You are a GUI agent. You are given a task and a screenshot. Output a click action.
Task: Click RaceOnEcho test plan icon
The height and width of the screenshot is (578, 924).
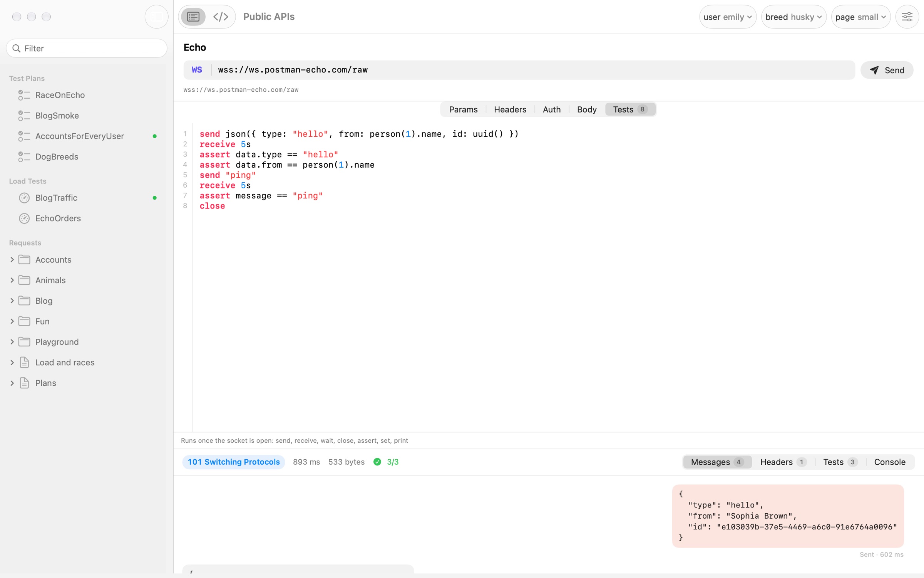click(24, 95)
